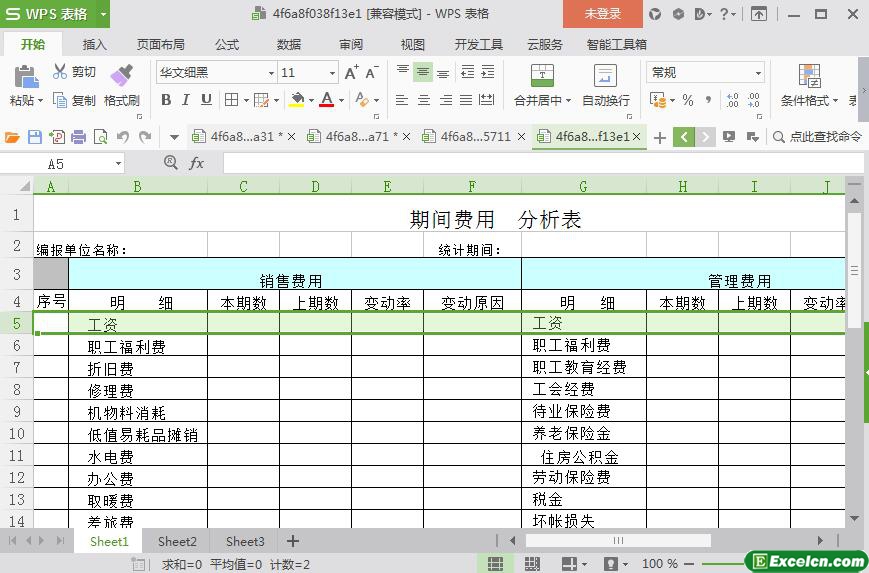Click the Wrap Text (自动换行) icon
This screenshot has width=869, height=573.
click(x=605, y=76)
